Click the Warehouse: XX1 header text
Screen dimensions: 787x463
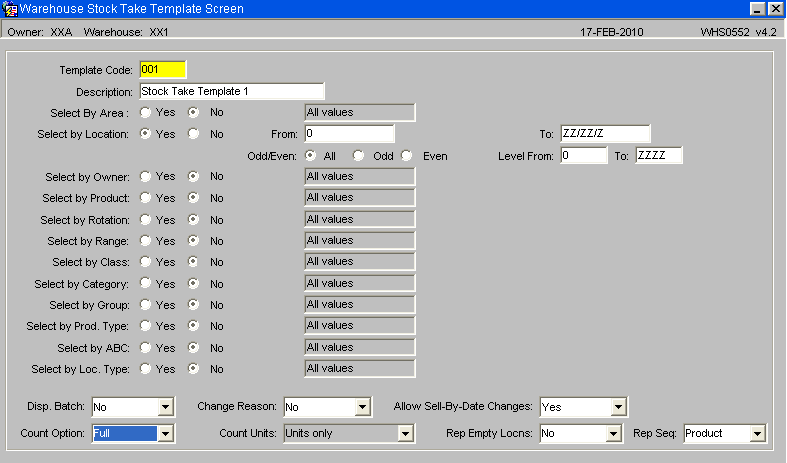[x=126, y=32]
